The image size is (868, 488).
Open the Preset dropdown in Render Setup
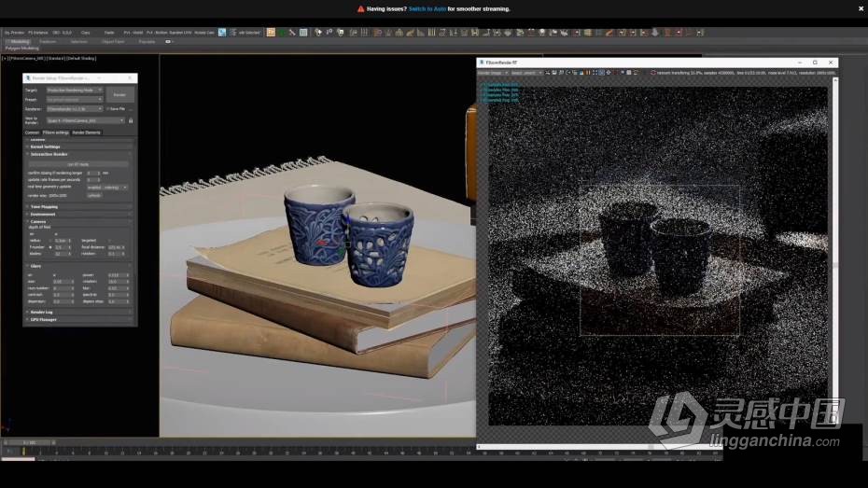(x=74, y=100)
